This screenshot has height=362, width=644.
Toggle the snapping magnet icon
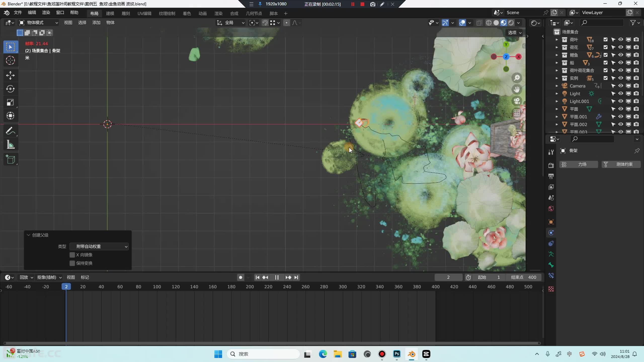click(x=265, y=23)
